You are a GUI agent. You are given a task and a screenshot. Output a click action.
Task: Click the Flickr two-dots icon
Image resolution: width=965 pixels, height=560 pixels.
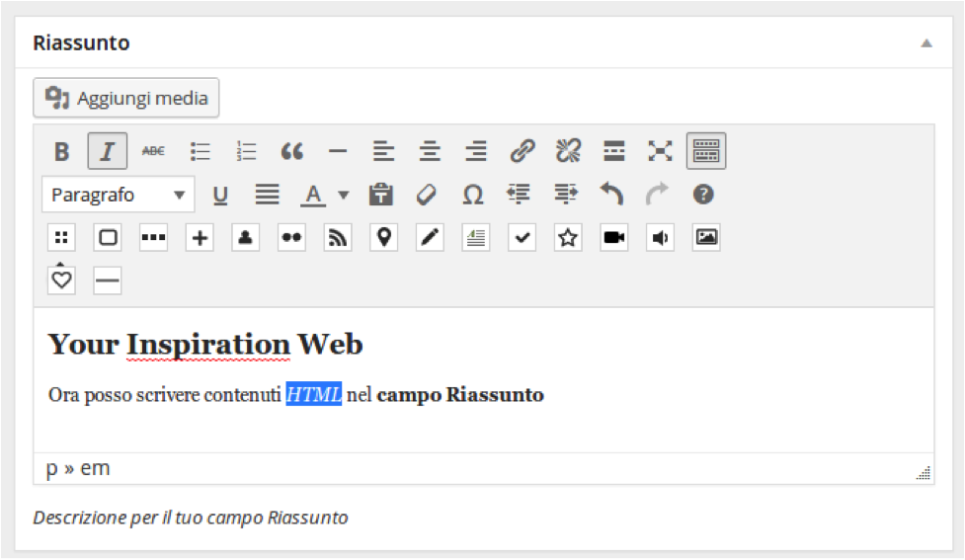click(291, 238)
